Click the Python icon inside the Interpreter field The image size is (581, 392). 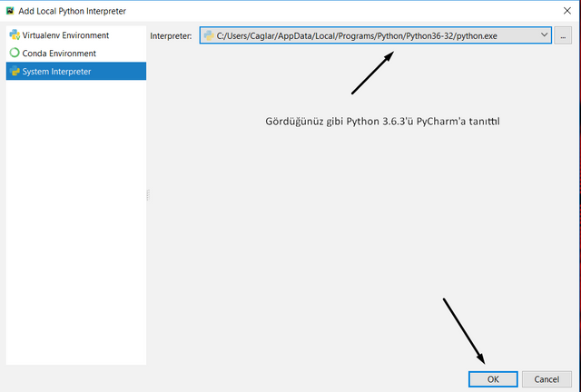point(209,35)
